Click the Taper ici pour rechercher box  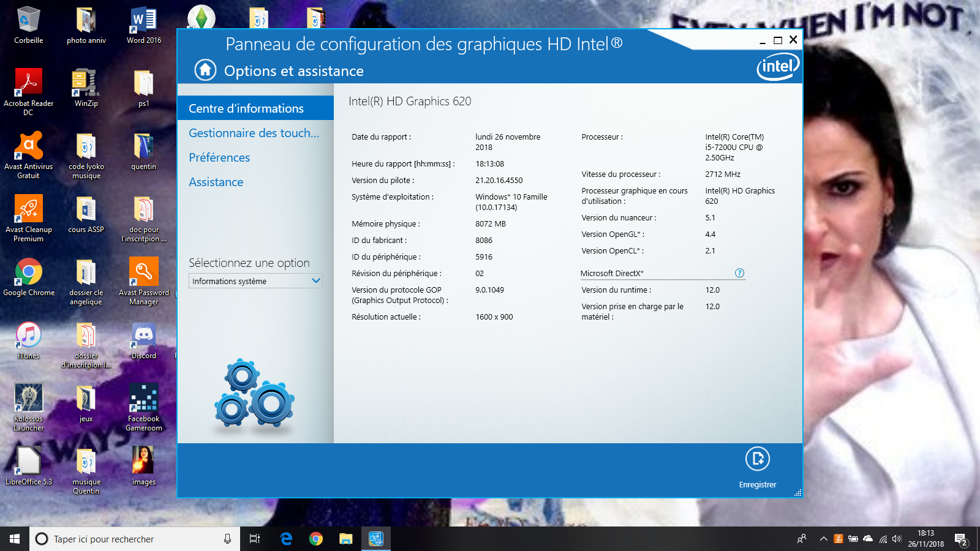(135, 539)
